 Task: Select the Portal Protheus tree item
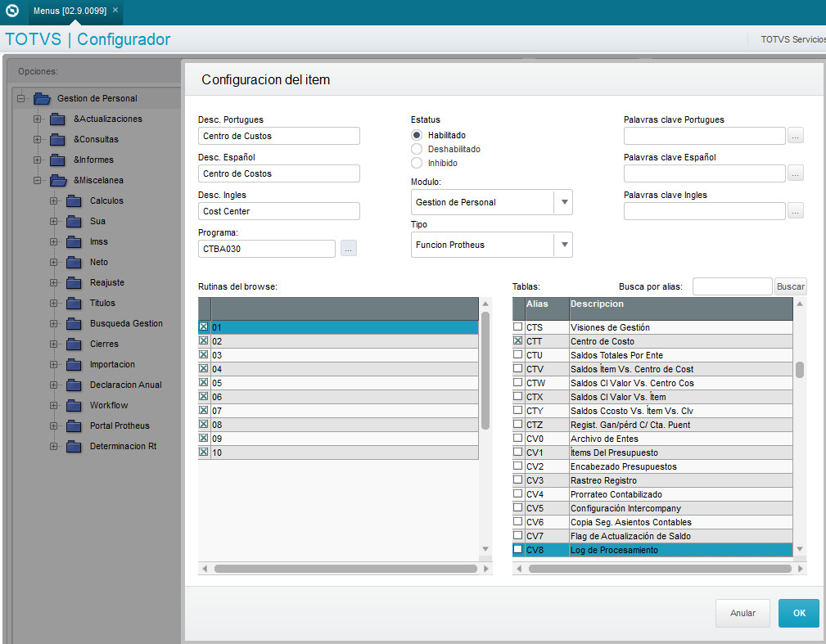click(x=120, y=426)
